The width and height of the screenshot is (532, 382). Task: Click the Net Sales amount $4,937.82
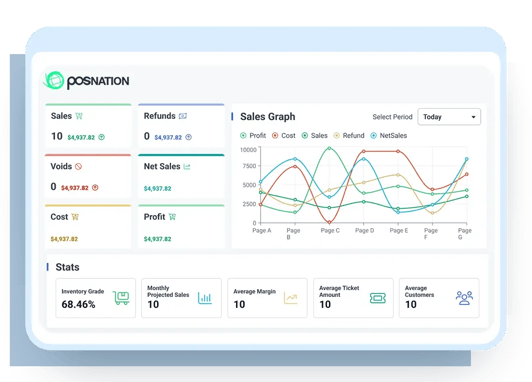point(157,189)
